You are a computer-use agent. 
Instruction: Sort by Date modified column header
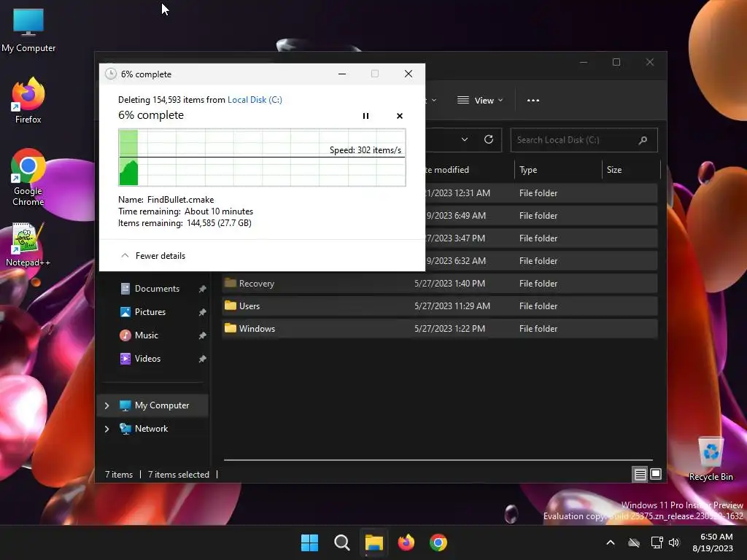click(x=447, y=170)
